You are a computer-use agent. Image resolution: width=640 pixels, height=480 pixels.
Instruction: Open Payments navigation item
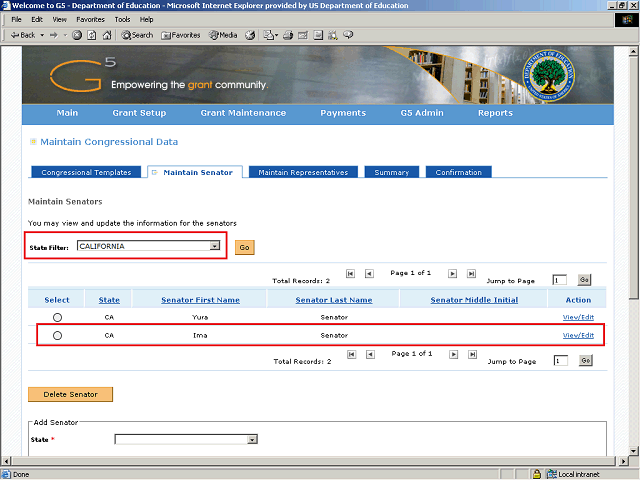pos(343,113)
